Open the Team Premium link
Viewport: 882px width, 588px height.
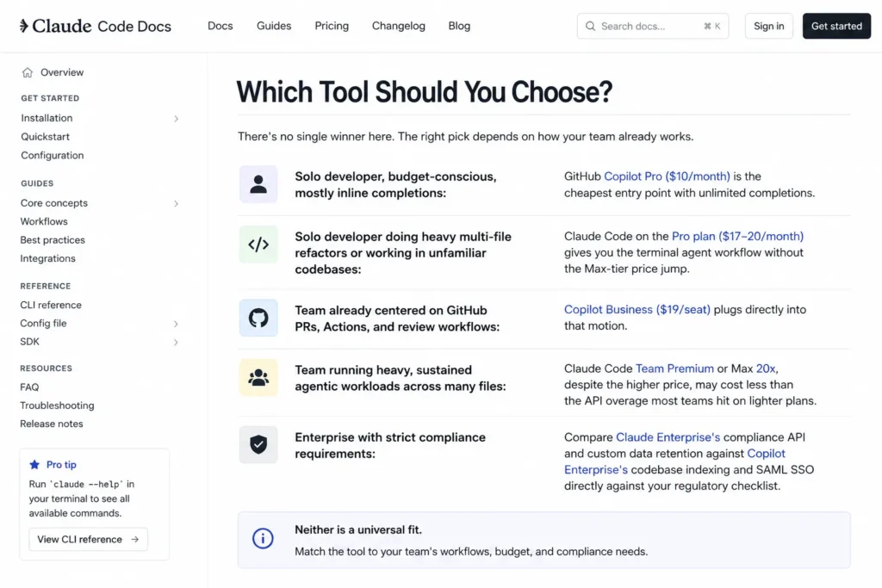coord(674,368)
